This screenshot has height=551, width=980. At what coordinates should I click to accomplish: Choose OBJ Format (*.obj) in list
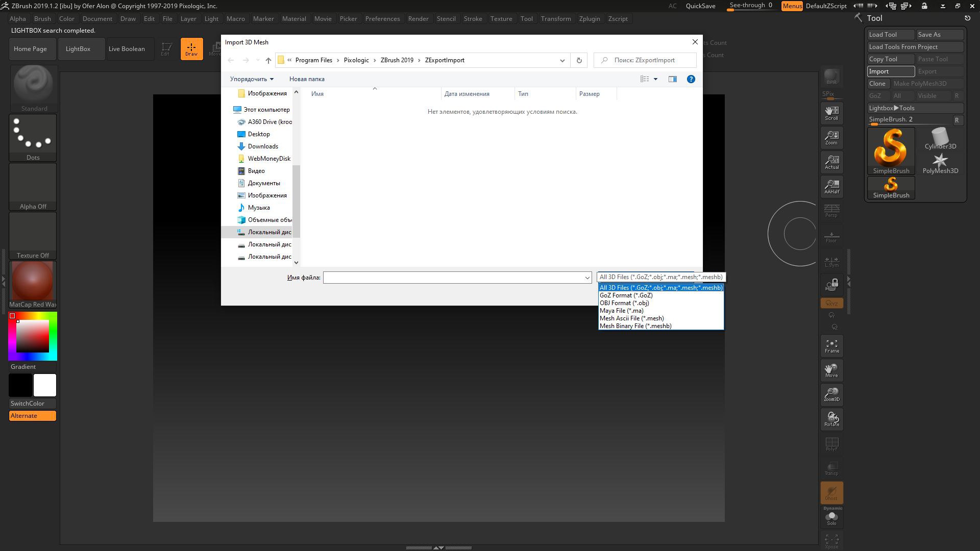(x=661, y=303)
